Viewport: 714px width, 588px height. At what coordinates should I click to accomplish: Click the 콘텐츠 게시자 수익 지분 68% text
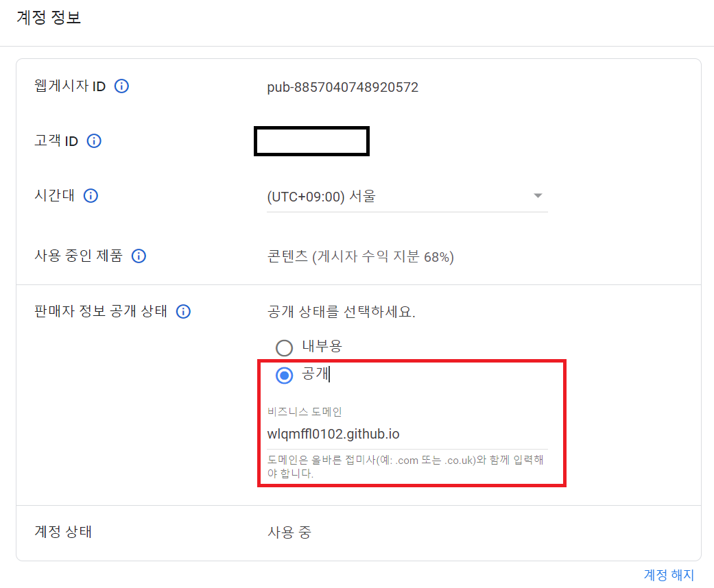tap(360, 257)
